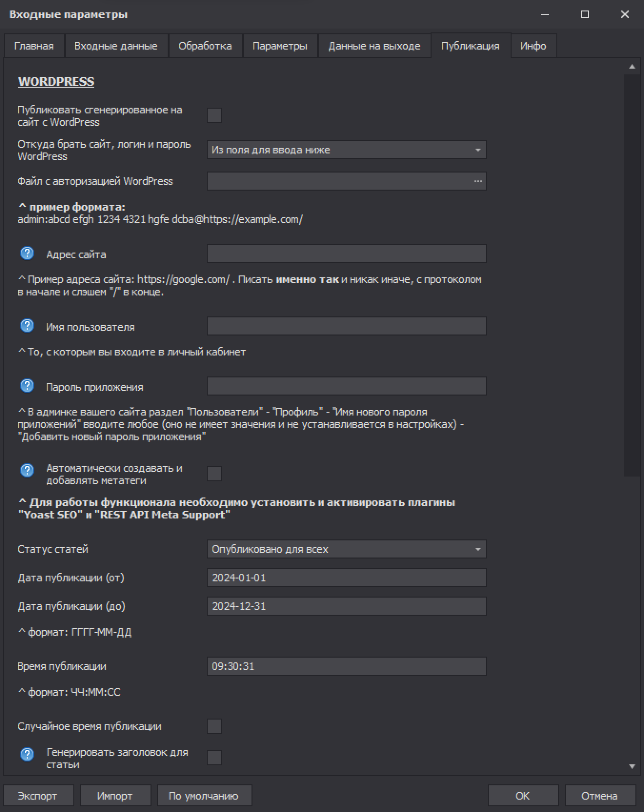This screenshot has height=812, width=644.
Task: Click help icon beside Имя пользователя
Action: pos(27,325)
